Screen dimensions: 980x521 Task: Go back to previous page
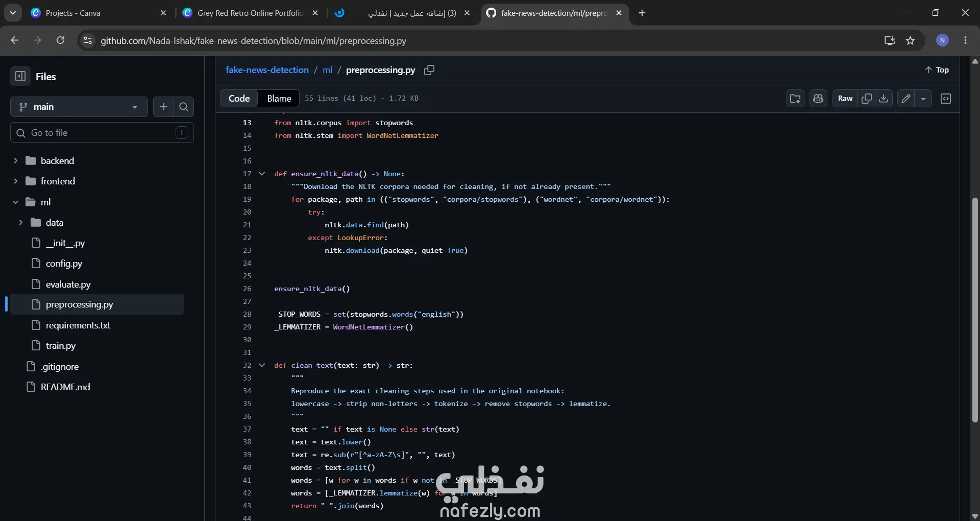14,40
